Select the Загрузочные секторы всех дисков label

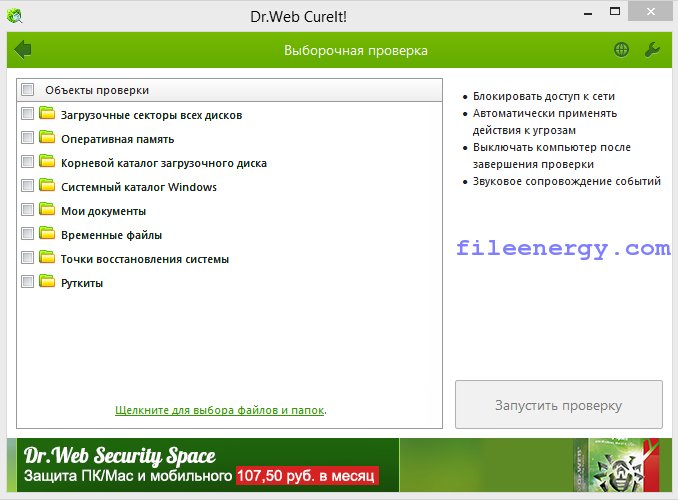point(151,115)
